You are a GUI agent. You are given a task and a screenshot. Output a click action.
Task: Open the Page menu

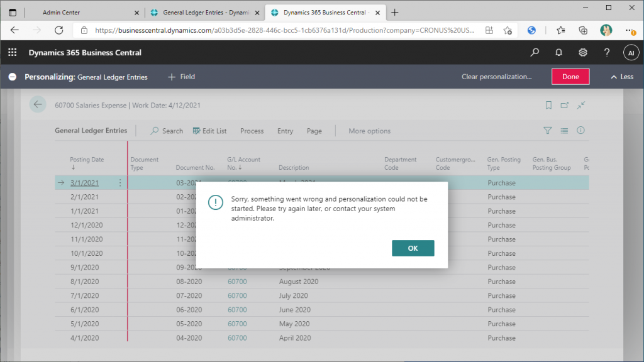coord(314,131)
